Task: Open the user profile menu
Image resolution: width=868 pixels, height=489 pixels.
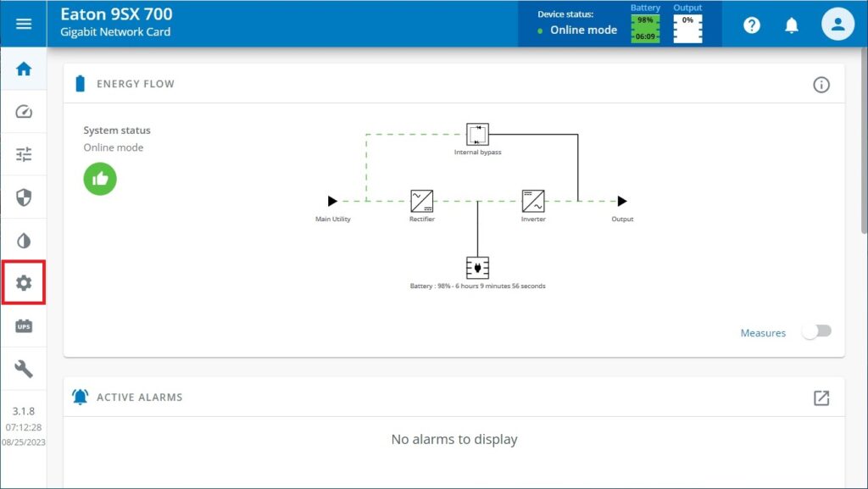Action: pyautogui.click(x=837, y=24)
